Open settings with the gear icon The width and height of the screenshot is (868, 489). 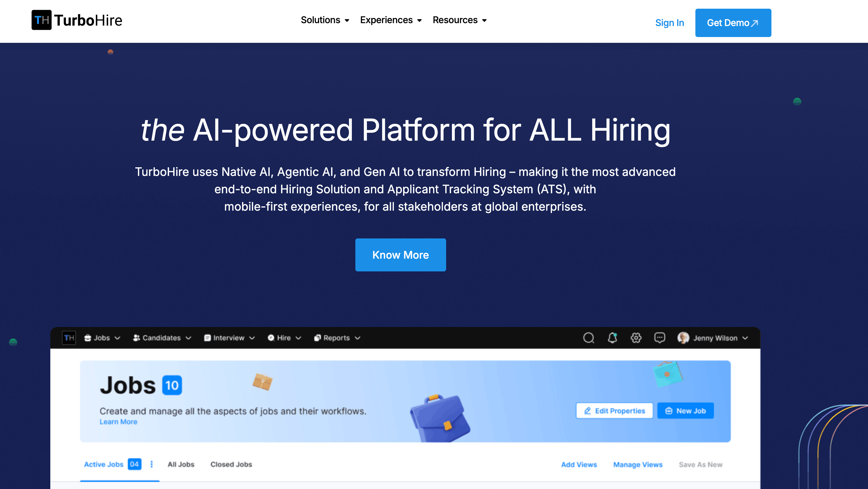pos(636,338)
